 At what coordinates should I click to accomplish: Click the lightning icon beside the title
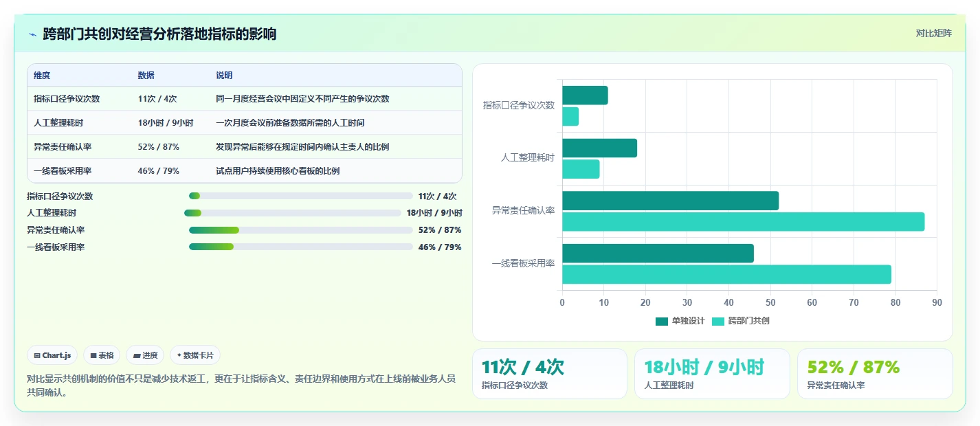tap(32, 34)
